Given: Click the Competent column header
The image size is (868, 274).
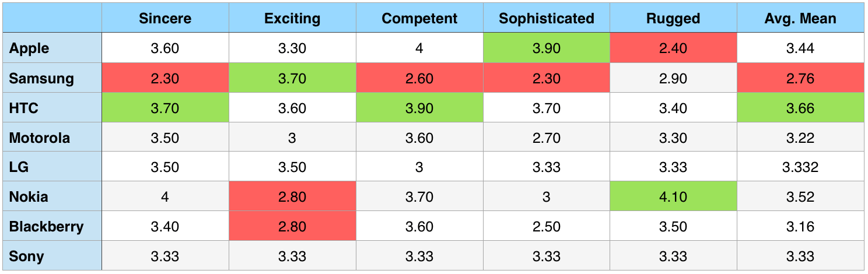Looking at the screenshot, I should click(x=419, y=19).
